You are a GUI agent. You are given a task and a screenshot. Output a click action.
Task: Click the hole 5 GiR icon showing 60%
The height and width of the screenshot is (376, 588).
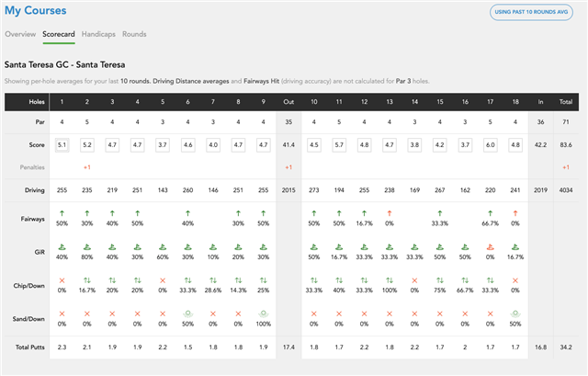tap(163, 246)
